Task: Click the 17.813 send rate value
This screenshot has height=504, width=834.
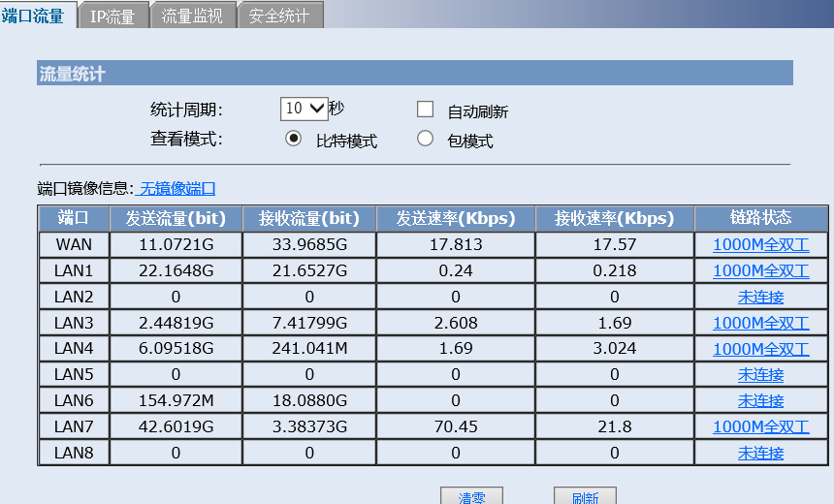Action: coord(456,244)
